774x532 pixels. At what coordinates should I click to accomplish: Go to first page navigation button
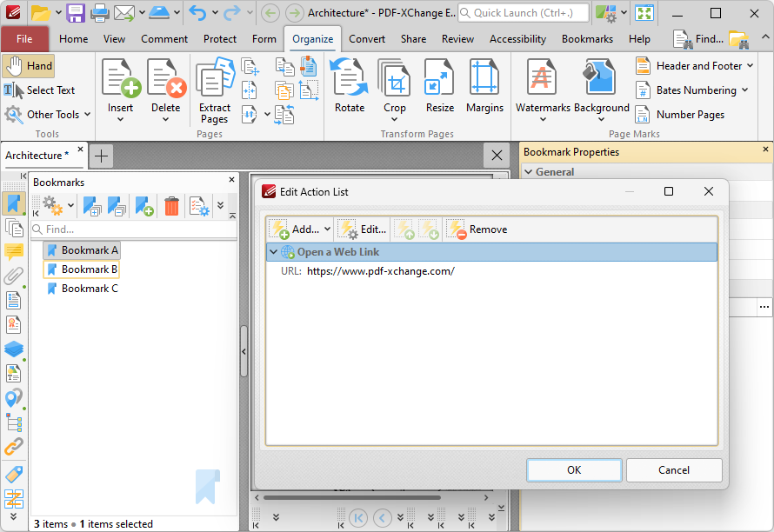(358, 518)
